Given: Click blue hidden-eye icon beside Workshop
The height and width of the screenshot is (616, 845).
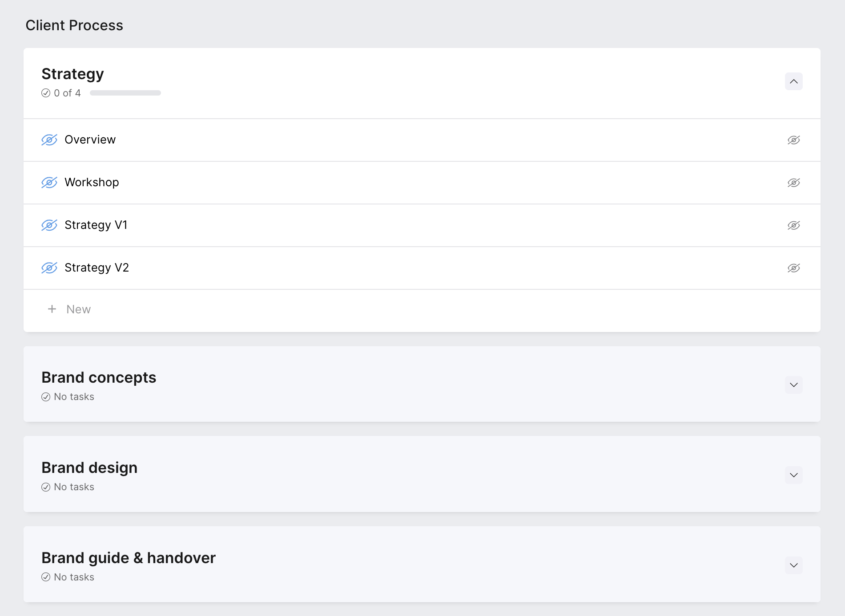Looking at the screenshot, I should click(x=49, y=183).
